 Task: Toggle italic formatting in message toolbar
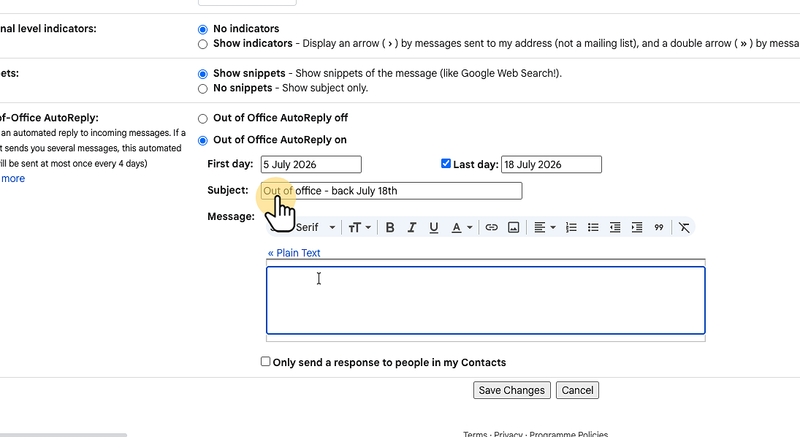point(412,227)
